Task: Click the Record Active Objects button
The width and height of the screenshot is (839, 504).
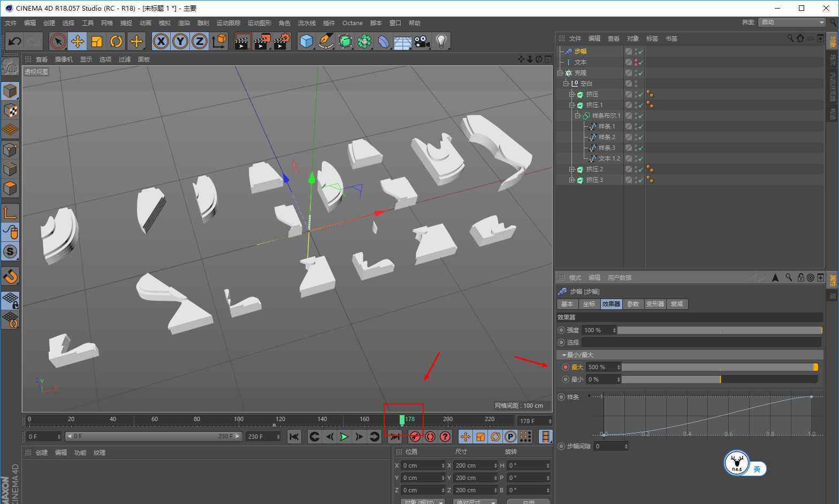Action: [415, 437]
